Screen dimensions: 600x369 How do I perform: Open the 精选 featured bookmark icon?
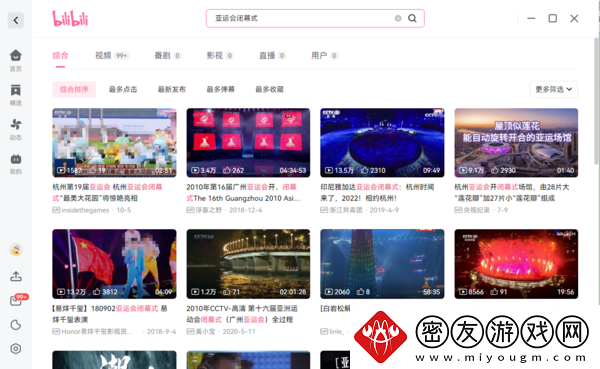pyautogui.click(x=16, y=90)
